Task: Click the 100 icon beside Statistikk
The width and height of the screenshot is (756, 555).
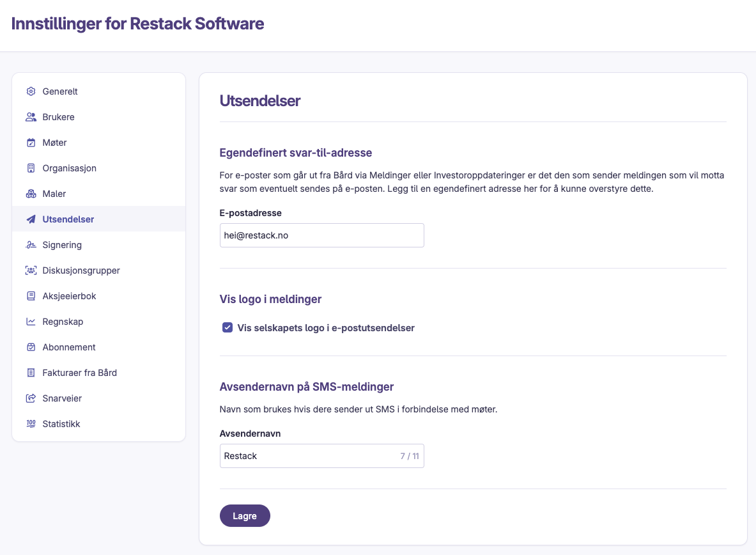Action: coord(31,424)
